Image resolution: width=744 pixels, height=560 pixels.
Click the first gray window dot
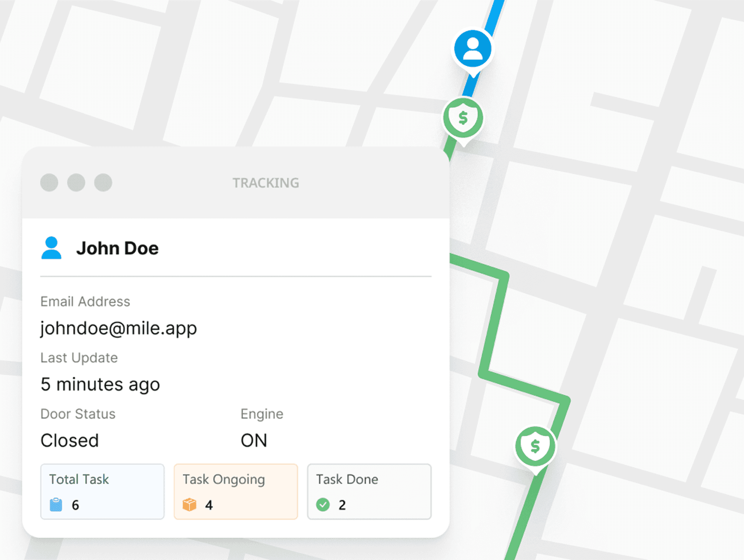[49, 182]
